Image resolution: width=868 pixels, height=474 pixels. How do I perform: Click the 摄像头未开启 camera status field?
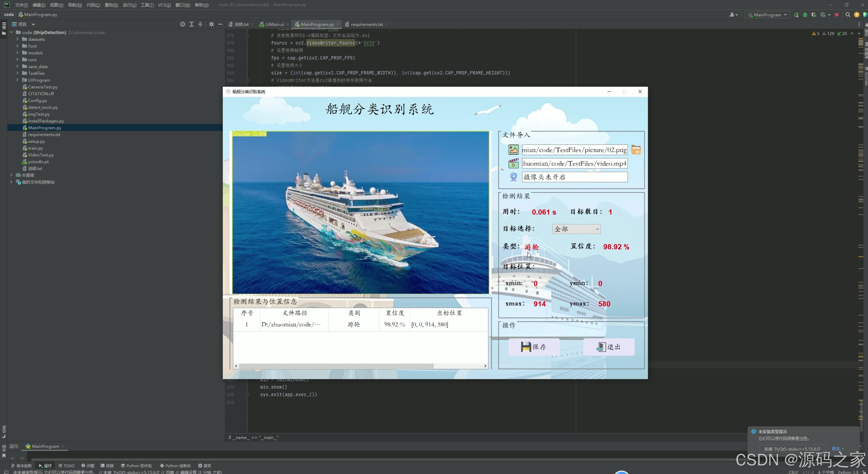[x=575, y=177]
